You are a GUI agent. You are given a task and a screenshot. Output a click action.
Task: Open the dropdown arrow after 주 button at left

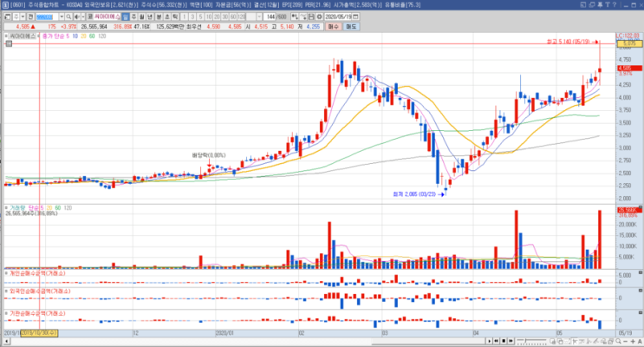pos(23,16)
